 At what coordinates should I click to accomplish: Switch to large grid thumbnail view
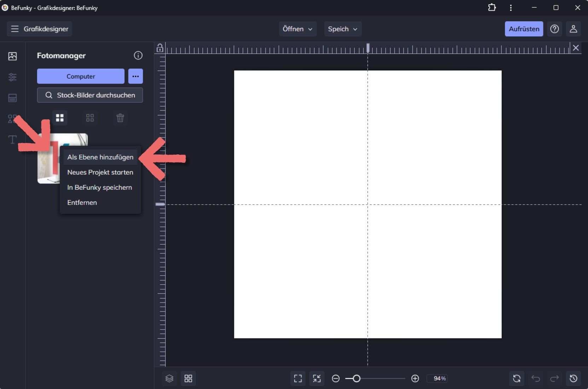tap(60, 118)
